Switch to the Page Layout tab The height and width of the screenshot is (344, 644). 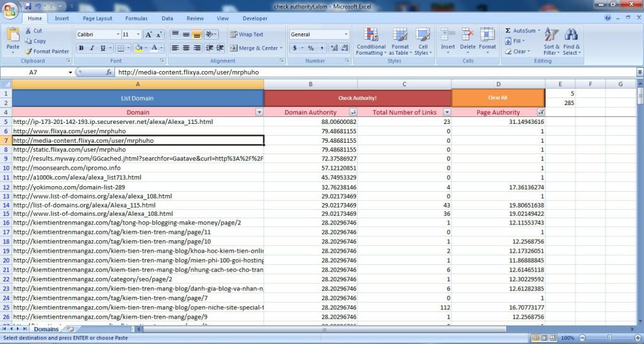pos(97,18)
